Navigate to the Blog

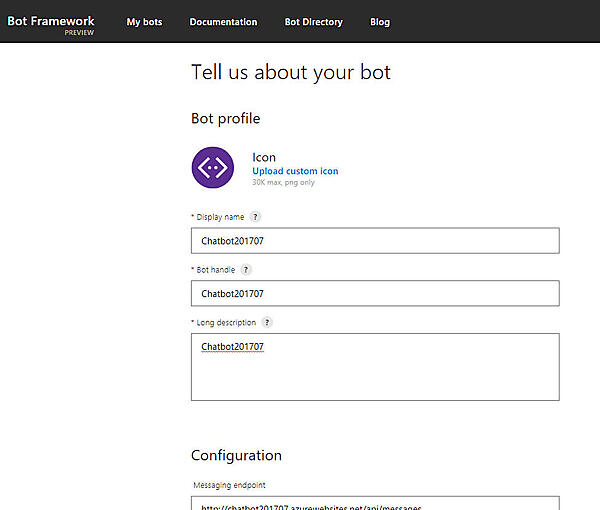(x=379, y=22)
